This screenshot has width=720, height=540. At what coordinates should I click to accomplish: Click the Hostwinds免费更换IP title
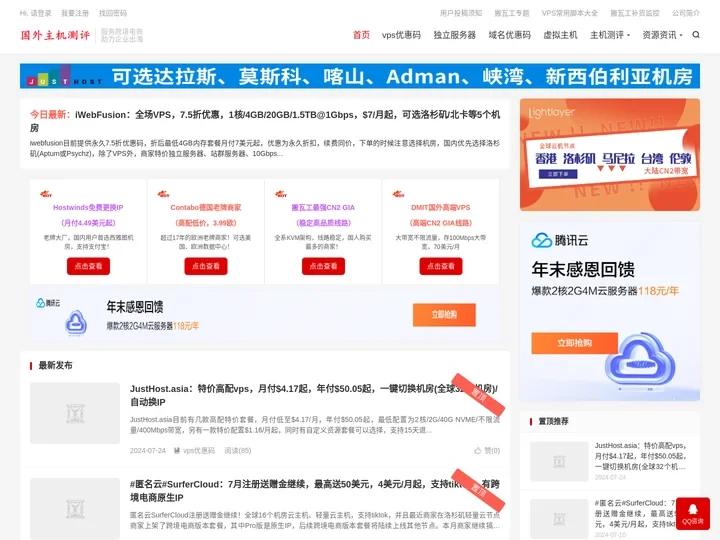[x=88, y=208]
